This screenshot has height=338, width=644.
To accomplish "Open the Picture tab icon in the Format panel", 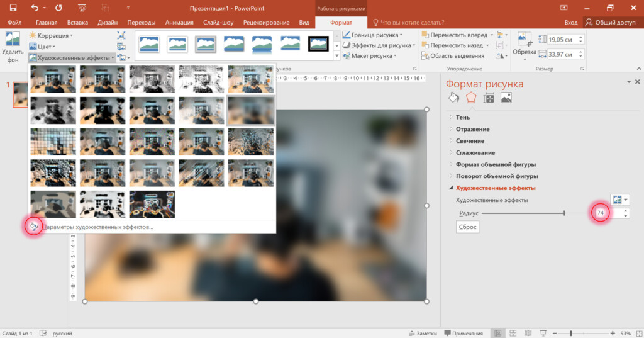I will coord(506,97).
